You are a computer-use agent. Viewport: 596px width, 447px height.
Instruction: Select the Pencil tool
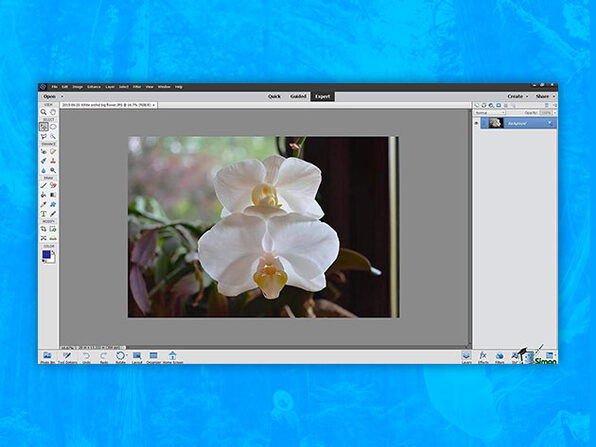coord(53,214)
